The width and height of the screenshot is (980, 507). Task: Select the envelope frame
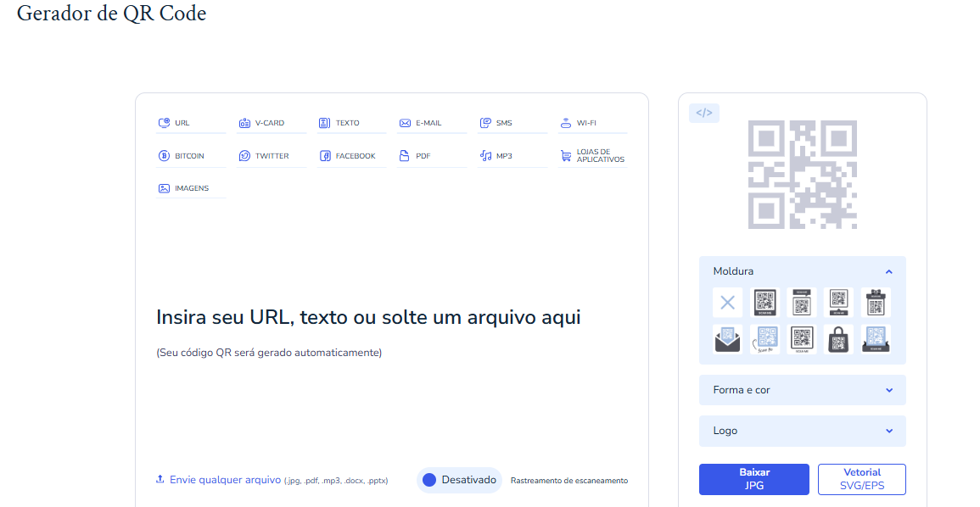pos(727,340)
